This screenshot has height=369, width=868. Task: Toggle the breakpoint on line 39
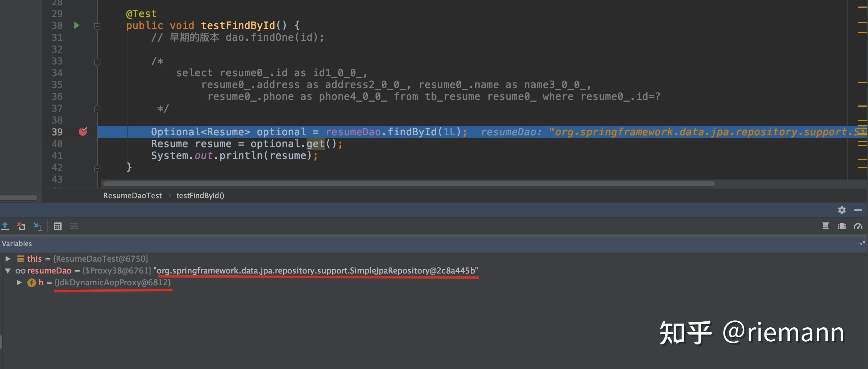click(83, 132)
